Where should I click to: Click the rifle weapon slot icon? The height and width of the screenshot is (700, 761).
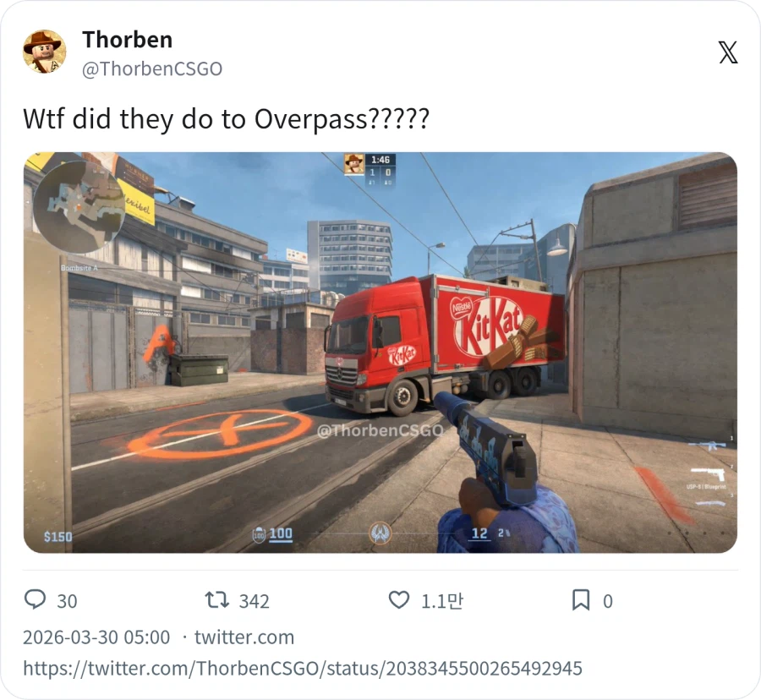click(707, 446)
